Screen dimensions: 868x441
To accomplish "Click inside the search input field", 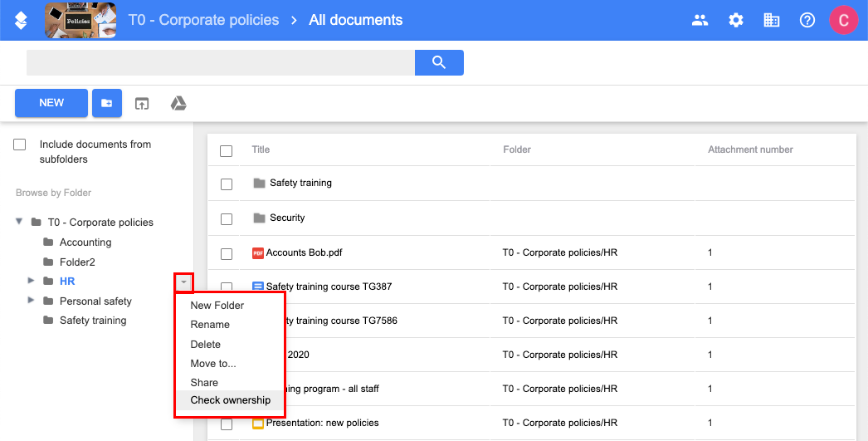I will point(220,62).
